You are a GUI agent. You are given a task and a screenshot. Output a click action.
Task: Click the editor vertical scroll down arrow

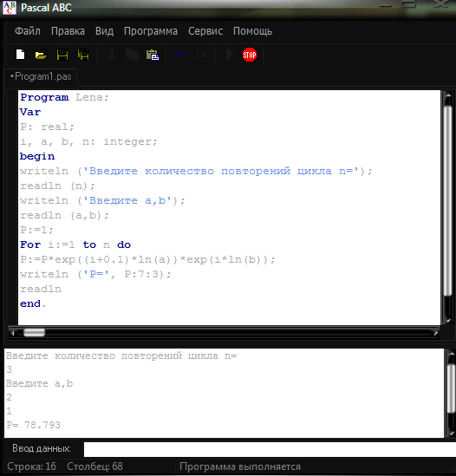coord(448,320)
